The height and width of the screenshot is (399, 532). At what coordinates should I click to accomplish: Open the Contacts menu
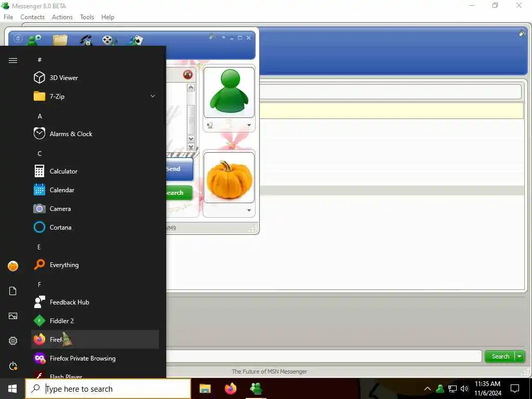33,17
